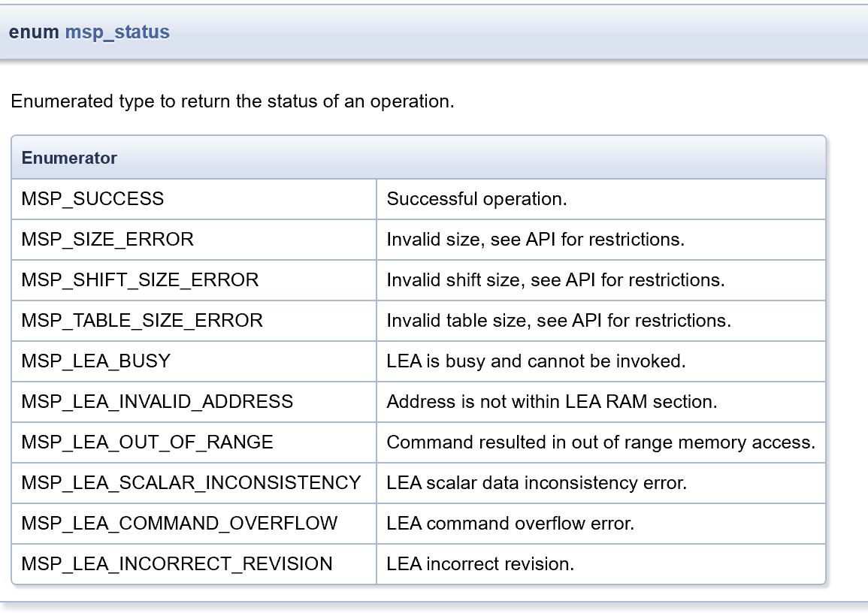Click the "LEA is busy" description cell
The image size is (868, 616).
click(x=536, y=361)
